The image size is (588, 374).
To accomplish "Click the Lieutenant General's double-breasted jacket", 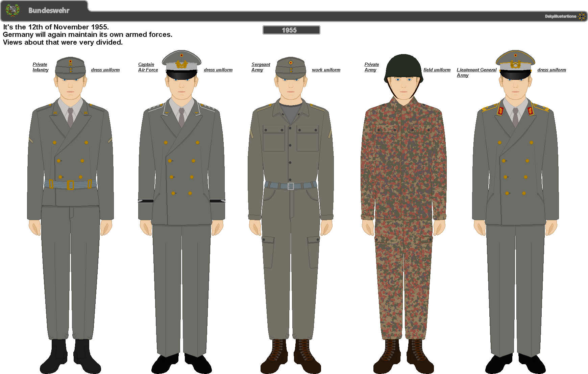I will pos(515,162).
